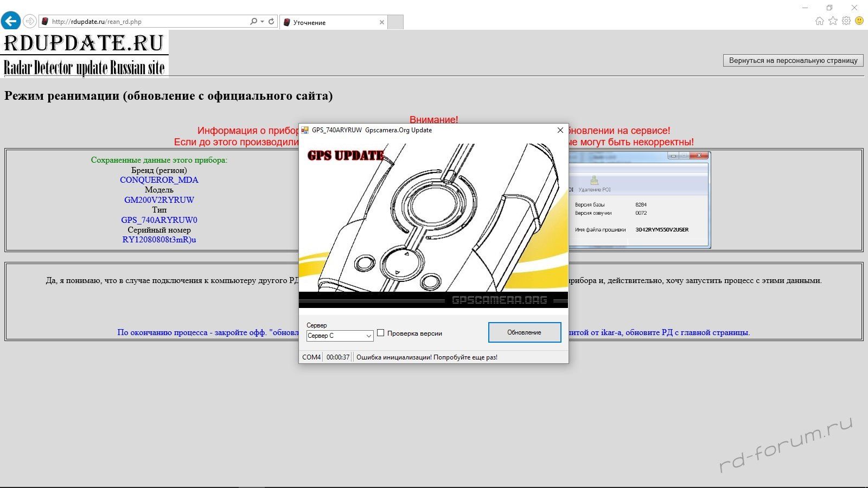The height and width of the screenshot is (488, 868).
Task: Close the "Уточнение" tab
Action: (x=382, y=22)
